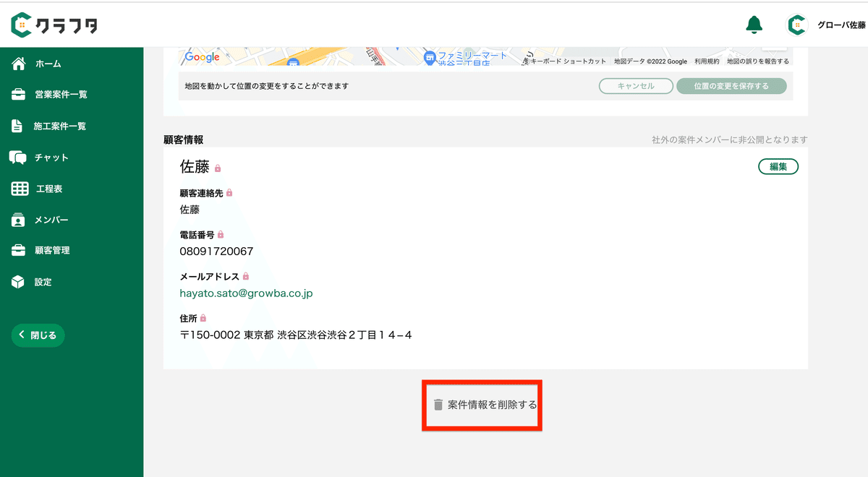Click the 施工案件一覧 document icon
Screen dimensions: 868x477
[17, 126]
